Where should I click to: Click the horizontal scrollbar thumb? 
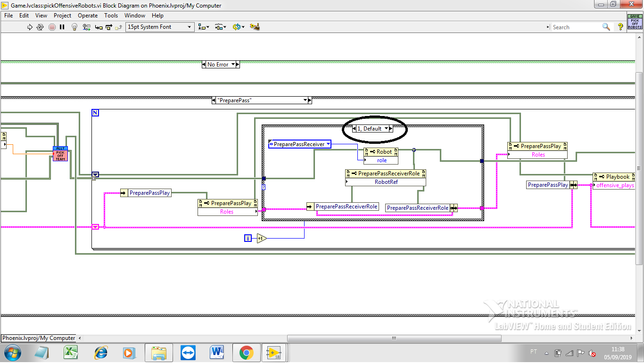pyautogui.click(x=394, y=338)
